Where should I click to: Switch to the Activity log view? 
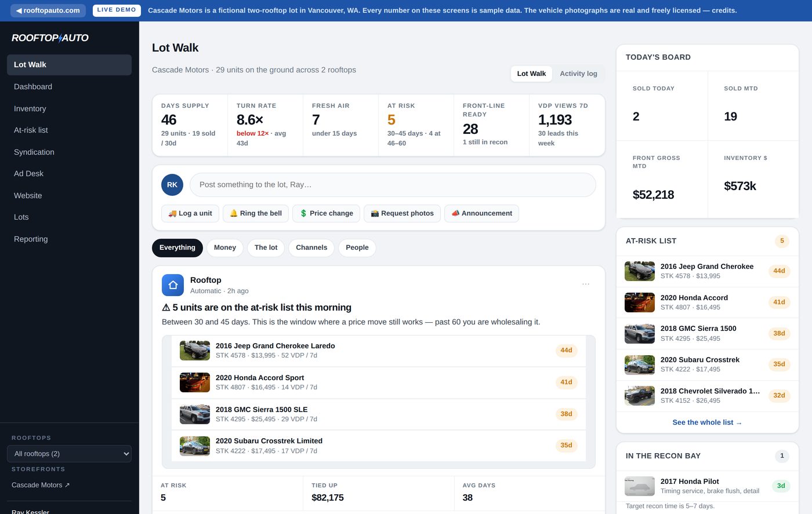(578, 74)
